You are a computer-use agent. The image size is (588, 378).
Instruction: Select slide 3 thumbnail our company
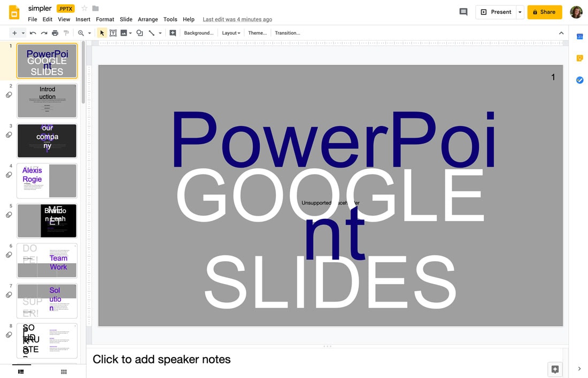47,141
